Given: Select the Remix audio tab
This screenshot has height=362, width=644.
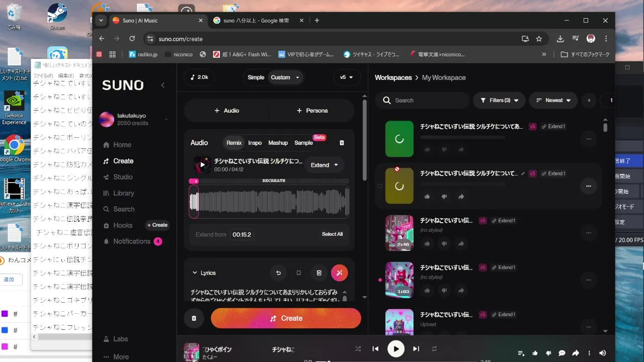Looking at the screenshot, I should [x=234, y=143].
